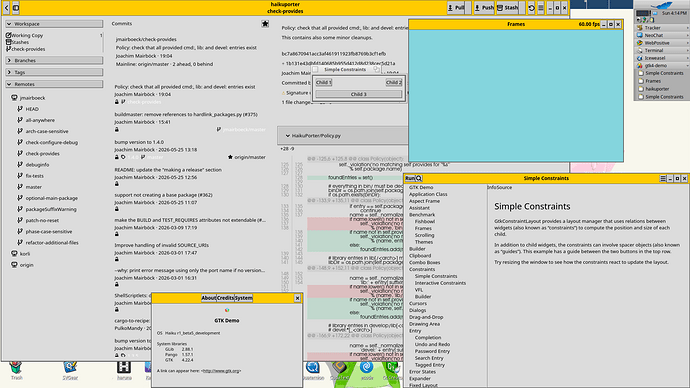690x388 pixels.
Task: Open the http://www.gtk.org link
Action: coord(221,371)
